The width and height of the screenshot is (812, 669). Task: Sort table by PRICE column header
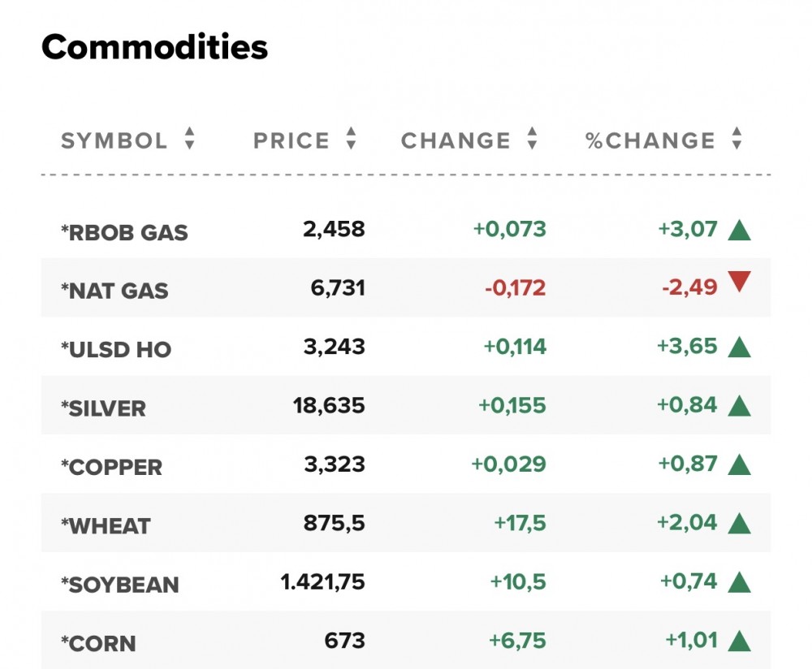(292, 140)
